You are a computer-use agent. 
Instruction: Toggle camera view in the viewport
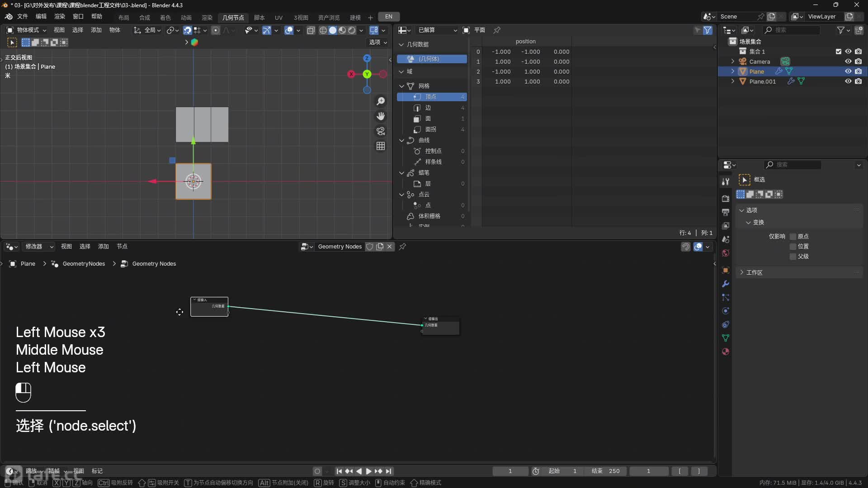(x=381, y=131)
